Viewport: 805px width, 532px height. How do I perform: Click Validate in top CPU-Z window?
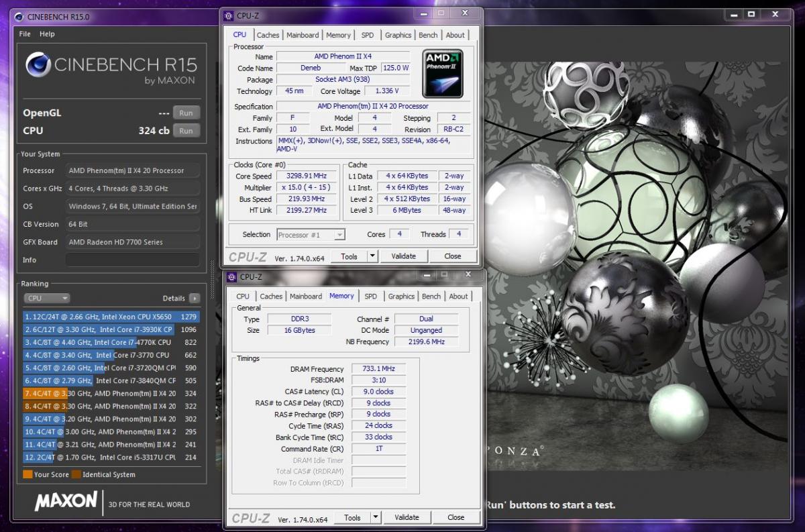[x=403, y=256]
